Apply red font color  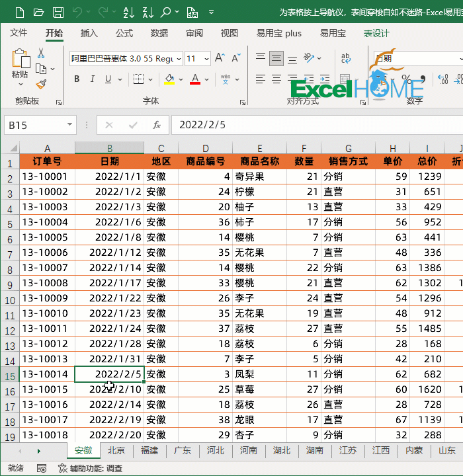(195, 79)
